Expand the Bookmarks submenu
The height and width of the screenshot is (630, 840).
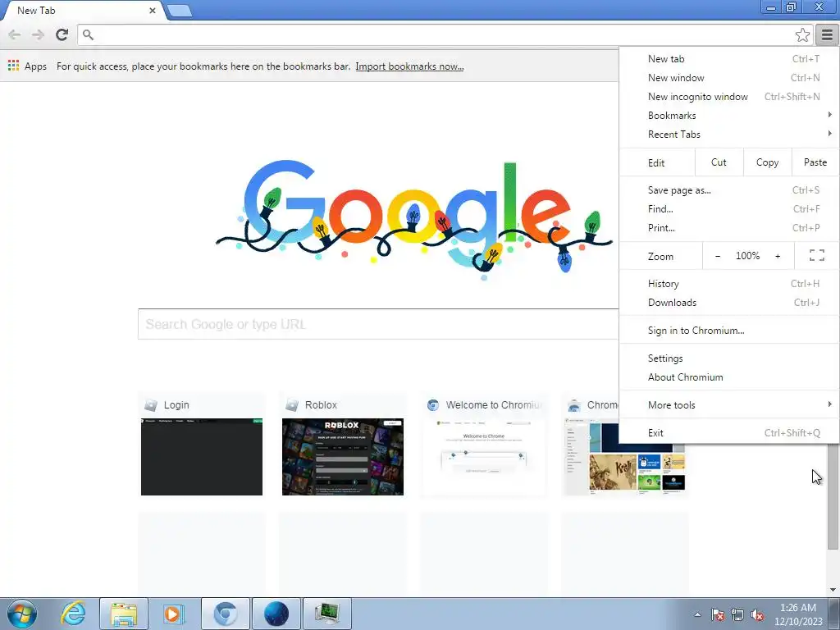click(x=728, y=115)
